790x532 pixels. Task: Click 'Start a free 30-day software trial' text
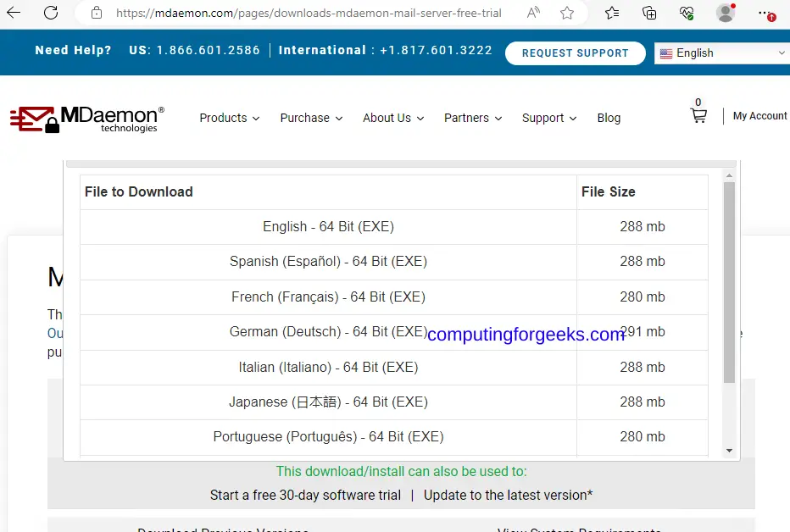305,496
